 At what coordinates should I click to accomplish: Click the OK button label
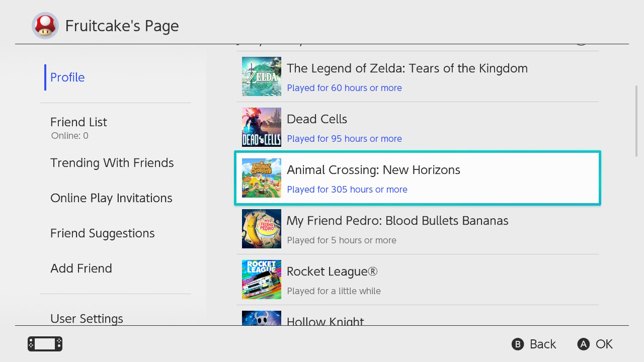tap(604, 344)
